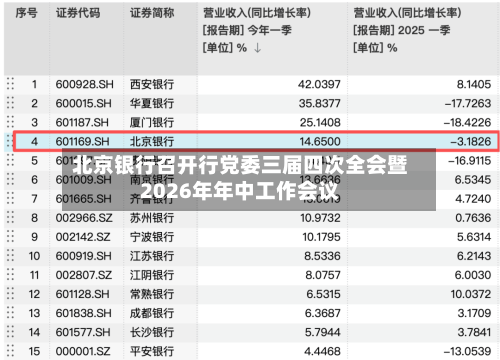Click the 苏州银行 name cell
The height and width of the screenshot is (360, 500).
point(152,218)
